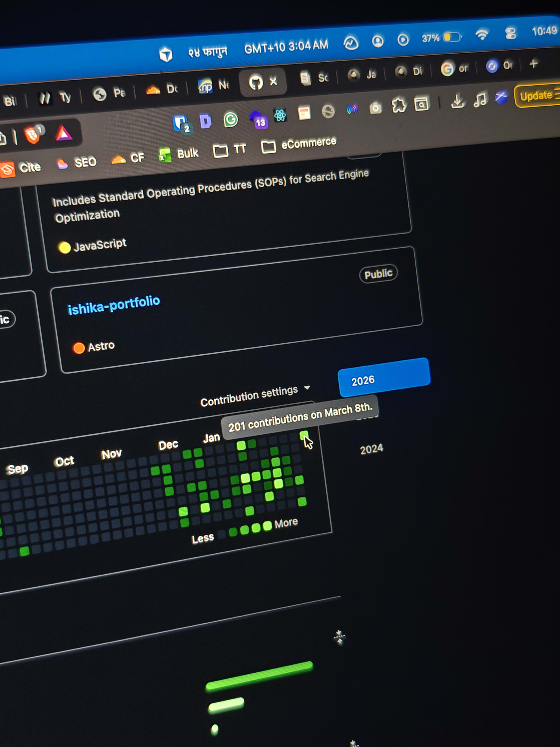The width and height of the screenshot is (560, 747).
Task: Switch to the 'Ty' browser tab
Action: 55,98
